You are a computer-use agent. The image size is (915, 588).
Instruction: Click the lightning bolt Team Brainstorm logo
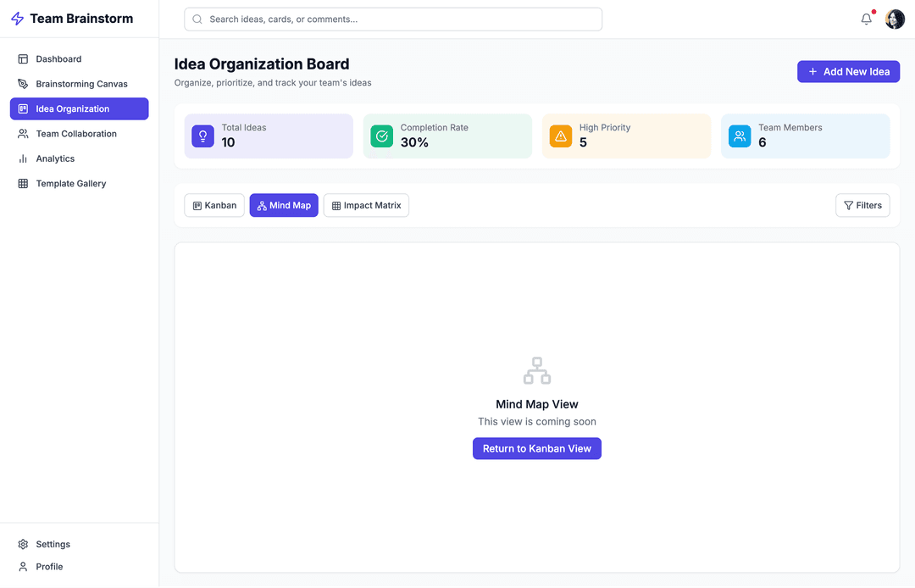[x=17, y=19]
